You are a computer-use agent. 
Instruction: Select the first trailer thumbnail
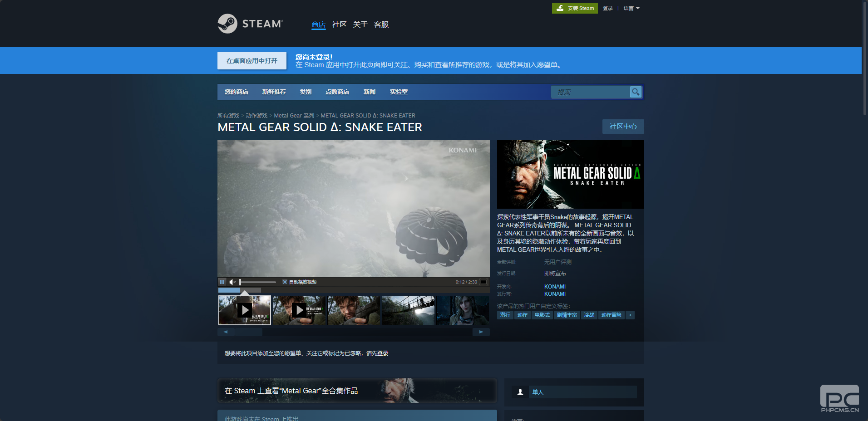coord(245,310)
